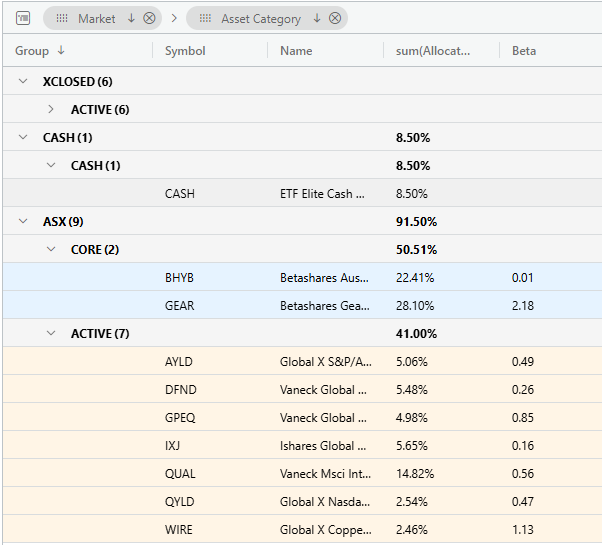Click the row group panel icon
The image size is (602, 545).
(23, 18)
